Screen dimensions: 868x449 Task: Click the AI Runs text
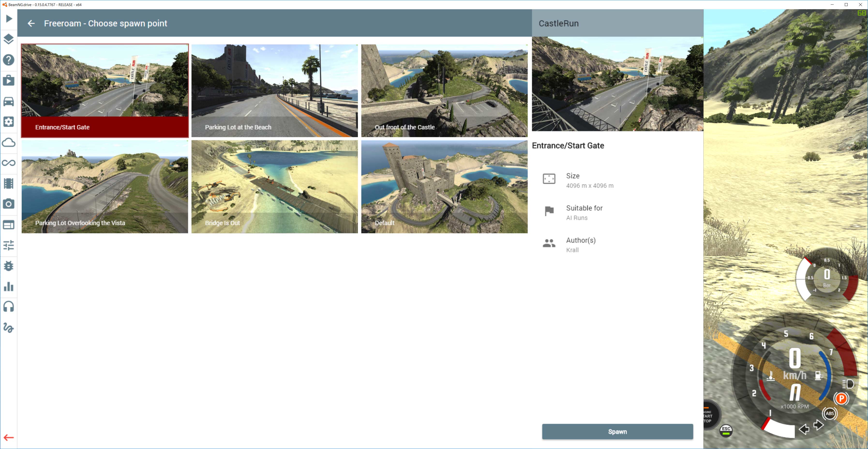(577, 218)
